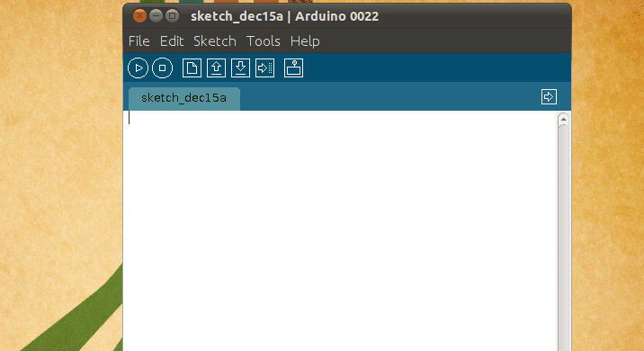
Task: Click the Open sketch up-arrow icon
Action: click(216, 68)
